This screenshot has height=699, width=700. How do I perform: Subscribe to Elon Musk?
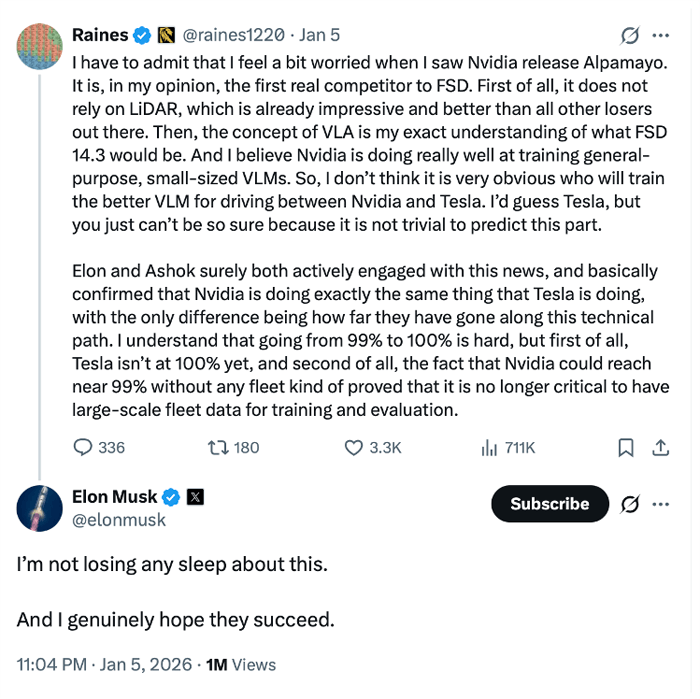[549, 504]
